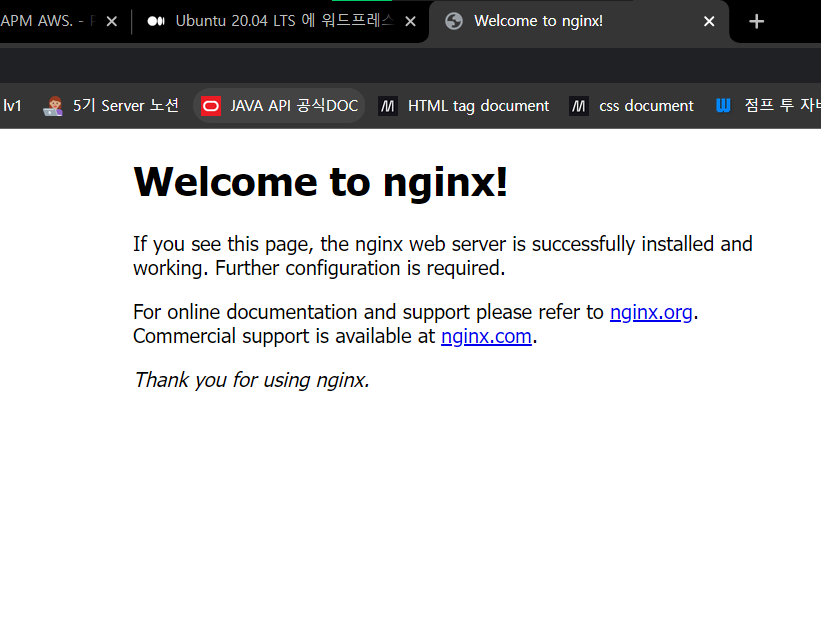Click the MDN icon beside css document
821x642 pixels.
[579, 106]
